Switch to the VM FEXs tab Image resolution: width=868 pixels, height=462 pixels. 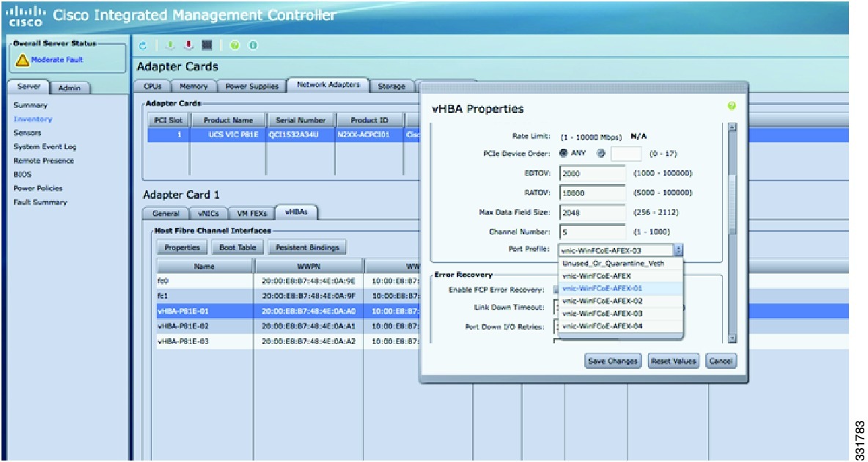(x=252, y=214)
